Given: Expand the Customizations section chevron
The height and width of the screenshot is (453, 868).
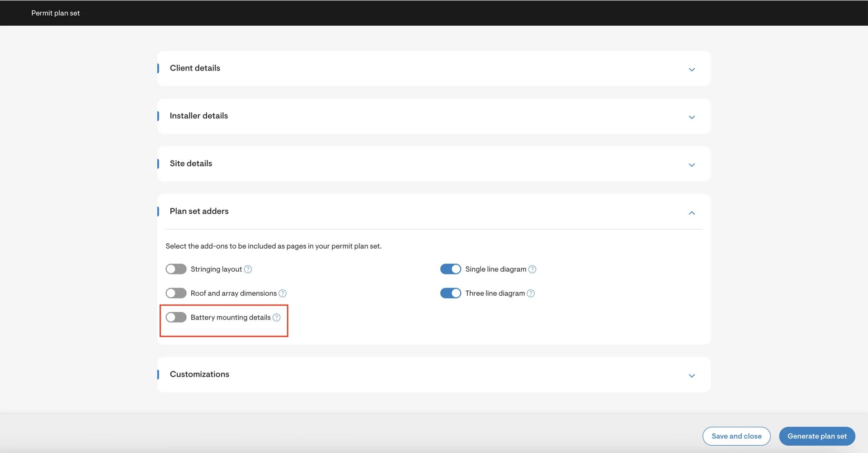Looking at the screenshot, I should (691, 376).
